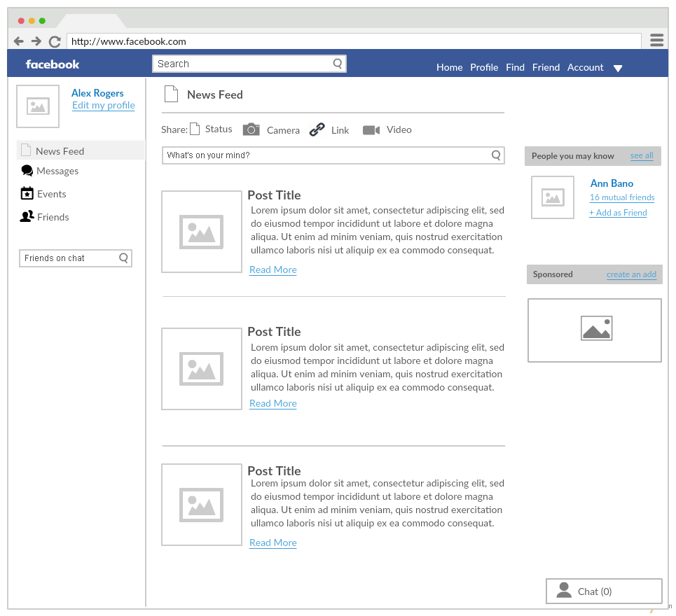Expand the Account dropdown arrow
Screen dimensions: 676x616
pos(618,68)
